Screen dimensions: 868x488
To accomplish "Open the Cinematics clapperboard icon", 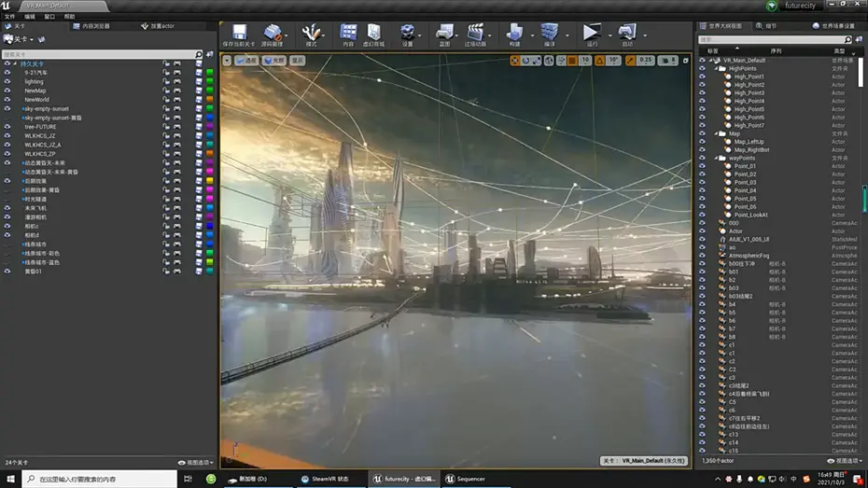I will tap(475, 35).
